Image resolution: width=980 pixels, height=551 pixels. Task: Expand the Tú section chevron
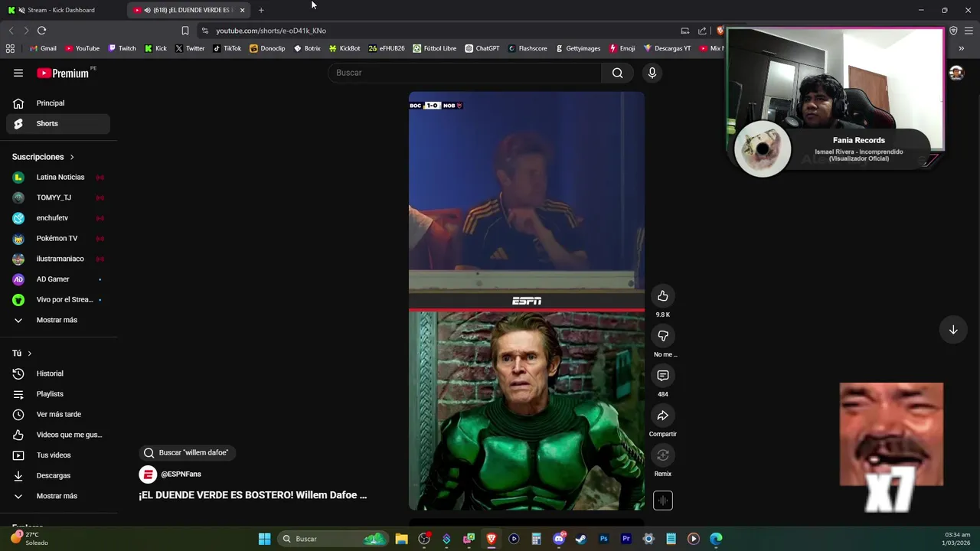point(30,354)
